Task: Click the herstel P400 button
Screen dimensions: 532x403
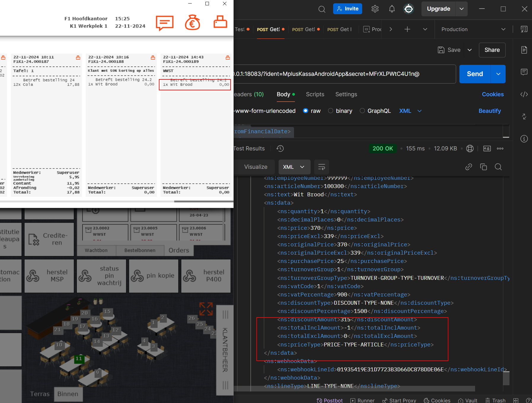Action: [206, 276]
